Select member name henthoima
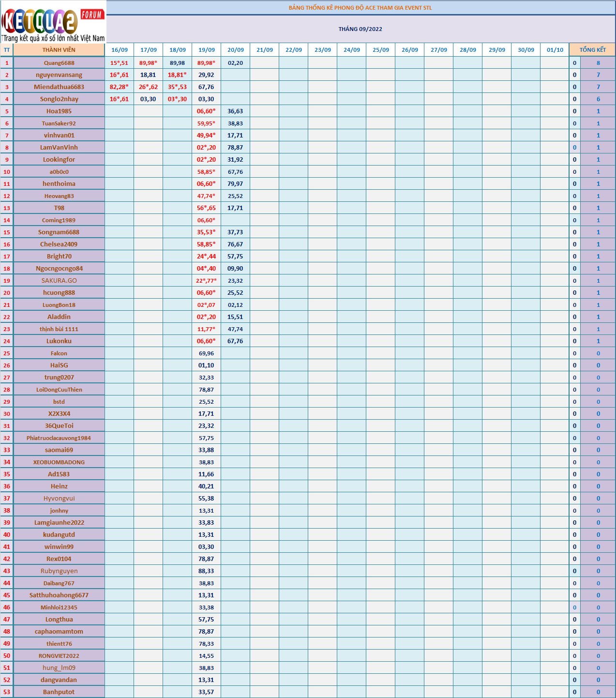This screenshot has height=698, width=616. click(59, 184)
